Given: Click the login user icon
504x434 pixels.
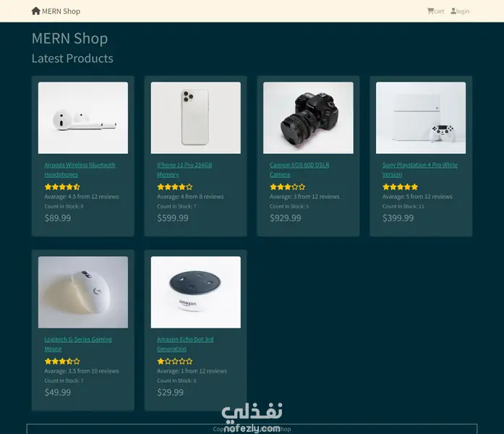Looking at the screenshot, I should click(x=453, y=11).
